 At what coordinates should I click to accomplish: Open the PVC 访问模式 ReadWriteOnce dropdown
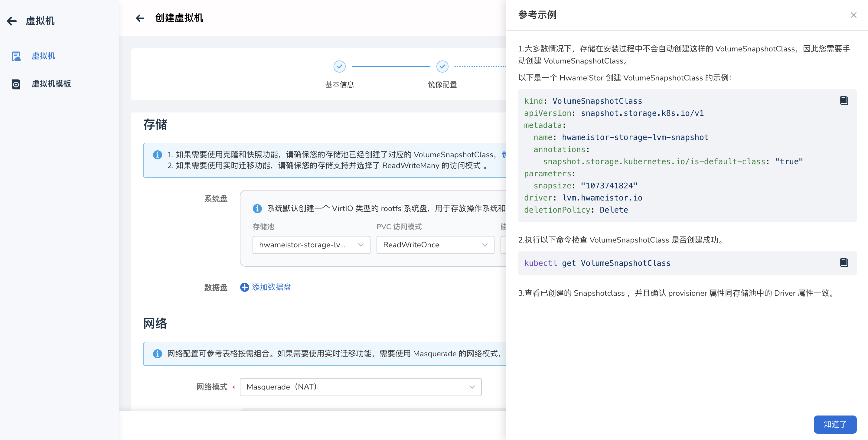click(x=435, y=245)
